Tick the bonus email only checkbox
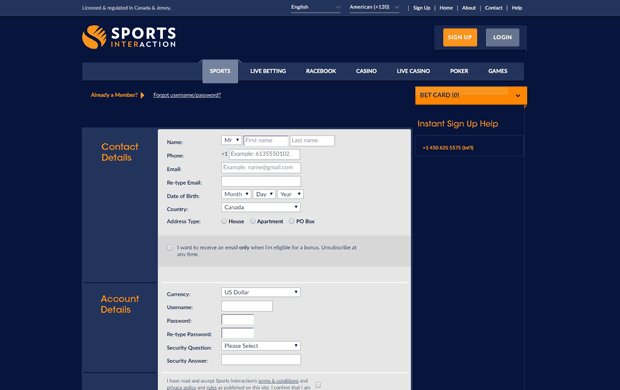 [x=170, y=248]
